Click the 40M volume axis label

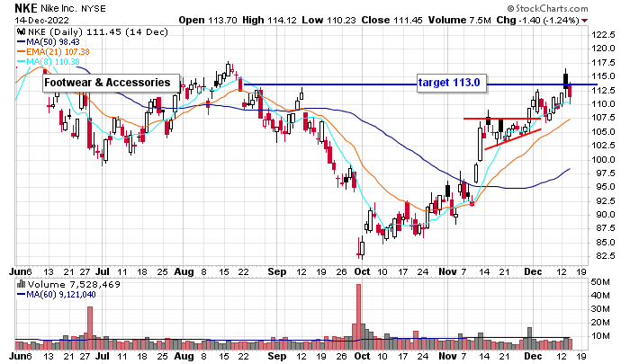click(600, 296)
